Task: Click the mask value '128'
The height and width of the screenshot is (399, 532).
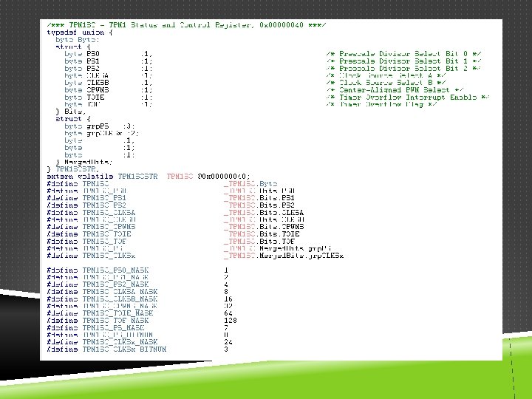Action: click(231, 321)
